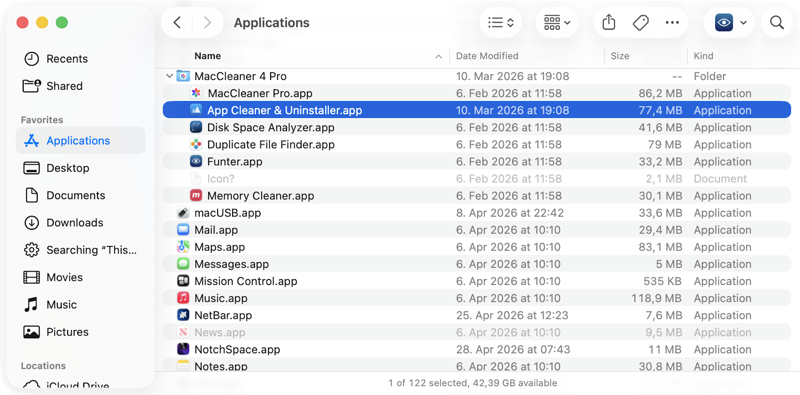Click the Locations section header
The width and height of the screenshot is (800, 395).
pyautogui.click(x=43, y=365)
